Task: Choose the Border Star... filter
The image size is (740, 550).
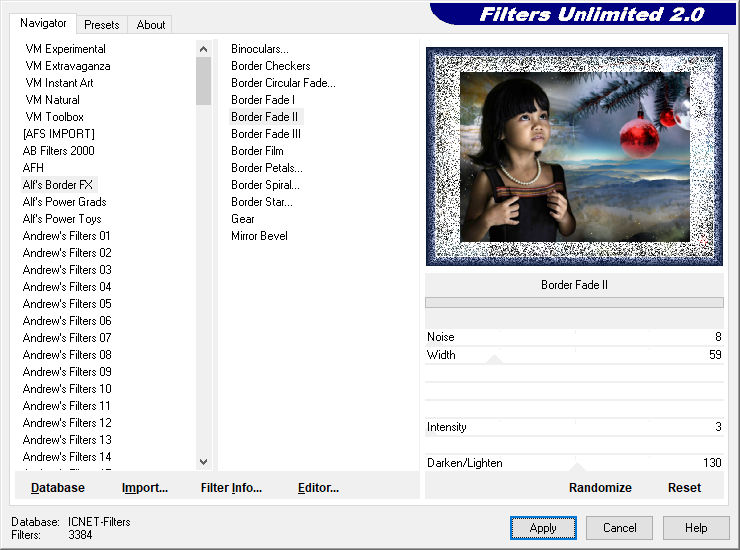Action: [262, 202]
